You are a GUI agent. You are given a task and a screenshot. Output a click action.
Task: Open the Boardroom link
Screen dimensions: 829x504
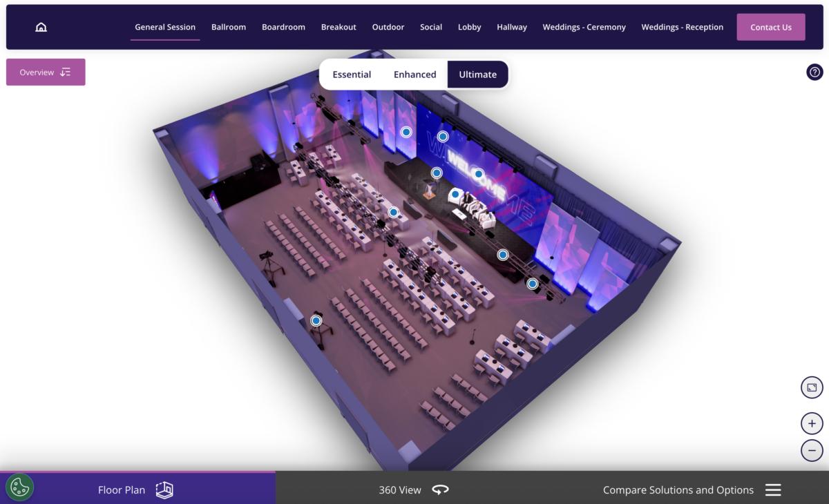pyautogui.click(x=283, y=28)
